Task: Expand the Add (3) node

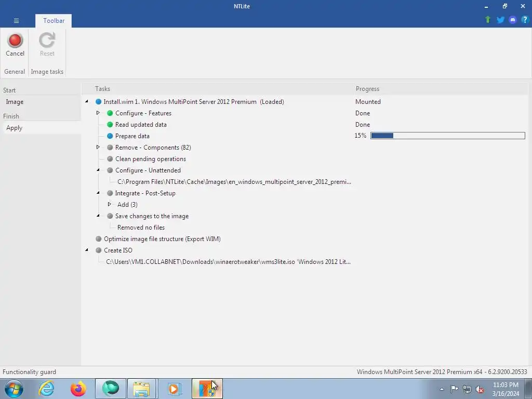Action: point(109,204)
